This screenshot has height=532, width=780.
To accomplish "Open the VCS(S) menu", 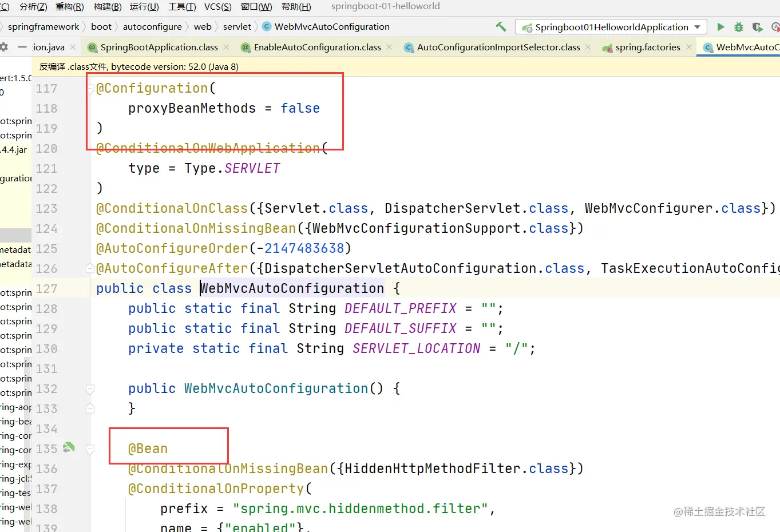I will pyautogui.click(x=218, y=7).
